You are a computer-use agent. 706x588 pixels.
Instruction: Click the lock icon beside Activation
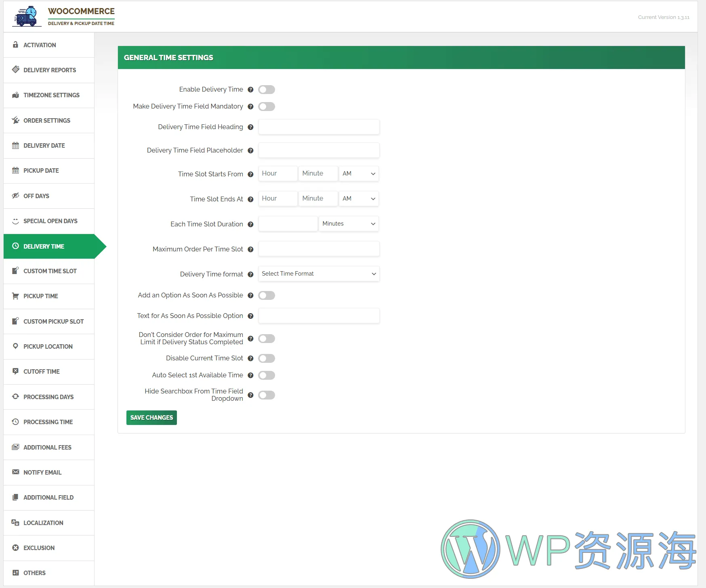click(15, 45)
